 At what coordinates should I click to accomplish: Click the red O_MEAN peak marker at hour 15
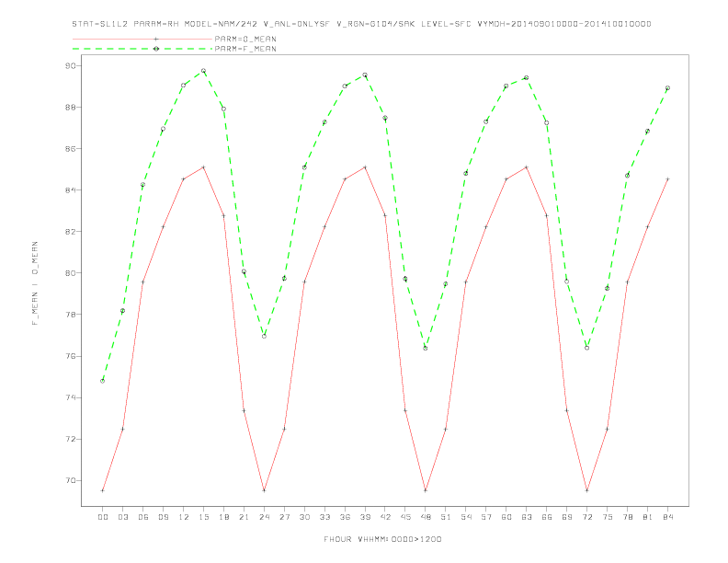coord(203,167)
